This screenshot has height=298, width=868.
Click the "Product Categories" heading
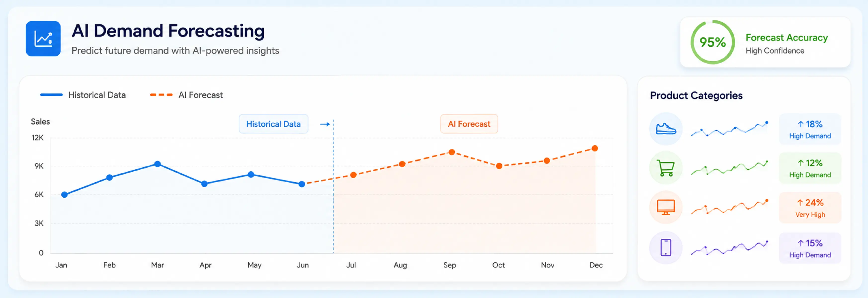(x=696, y=96)
